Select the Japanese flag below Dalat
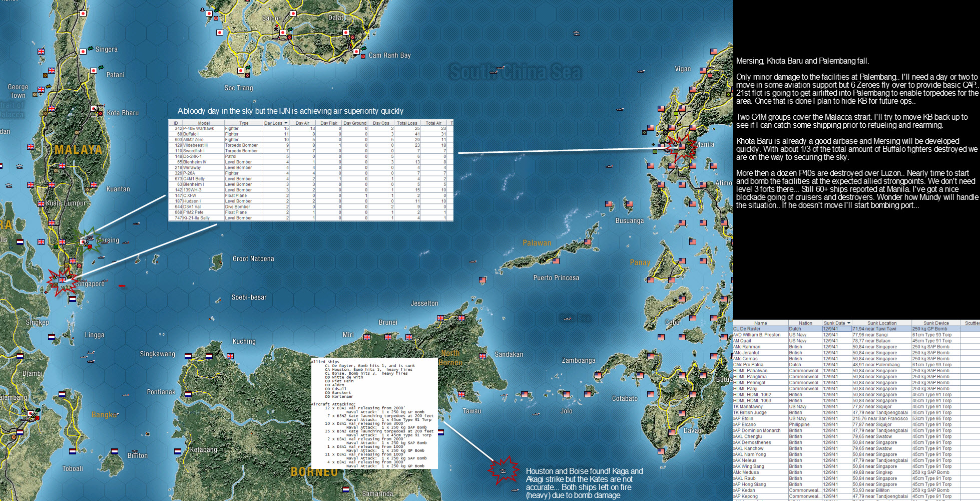 (345, 33)
